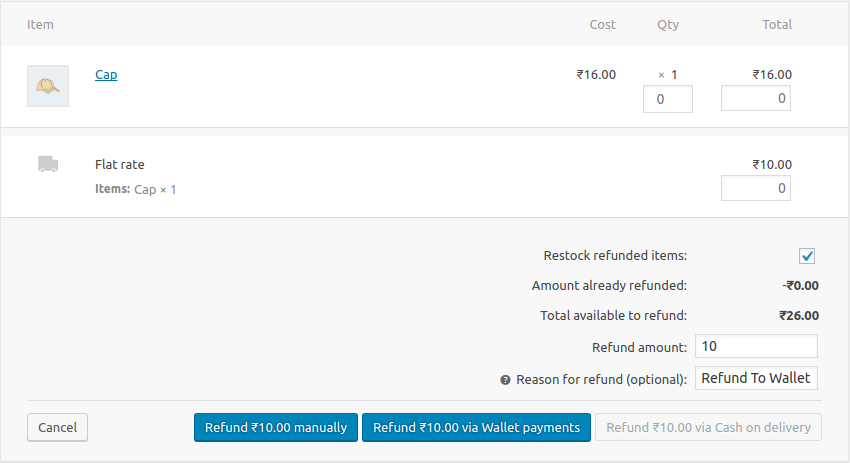
Task: Click Refund ₹10.00 manually button
Action: pyautogui.click(x=275, y=427)
